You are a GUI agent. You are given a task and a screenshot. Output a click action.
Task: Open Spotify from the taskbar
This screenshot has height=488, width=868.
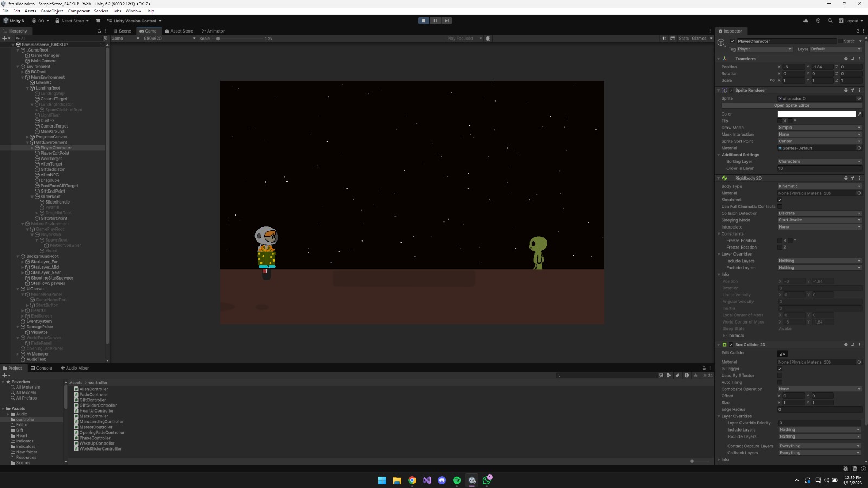[457, 480]
